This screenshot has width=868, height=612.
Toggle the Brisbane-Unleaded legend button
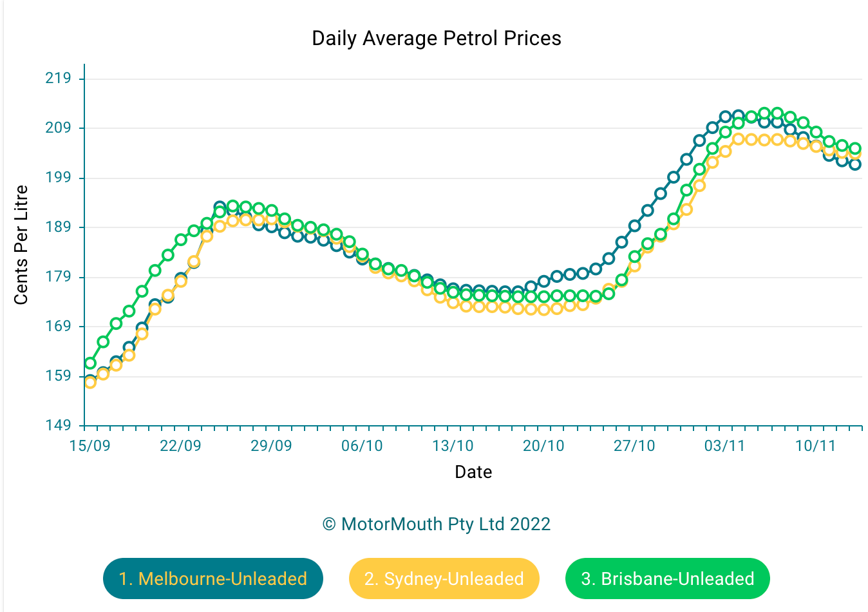click(x=667, y=579)
